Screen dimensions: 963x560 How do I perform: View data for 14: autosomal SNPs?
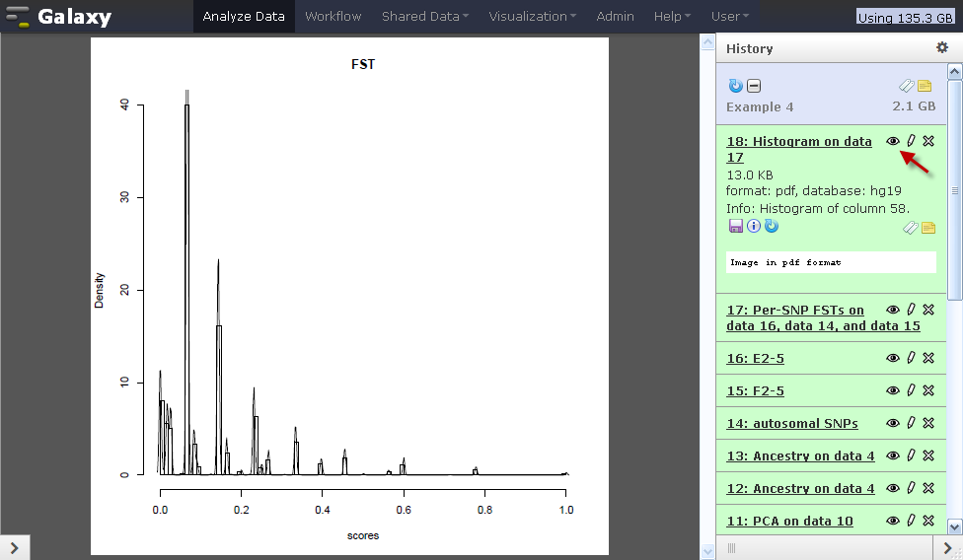click(x=893, y=423)
